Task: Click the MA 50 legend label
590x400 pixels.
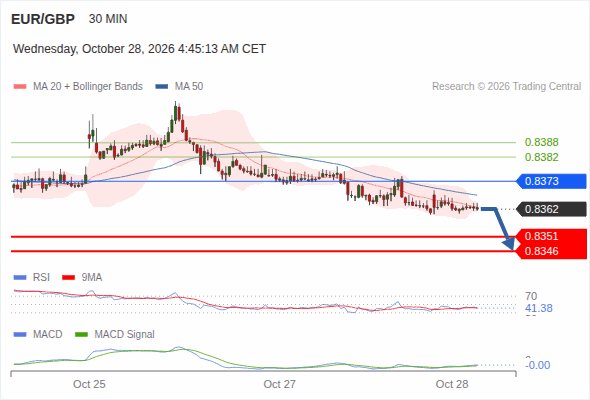Action: 189,87
